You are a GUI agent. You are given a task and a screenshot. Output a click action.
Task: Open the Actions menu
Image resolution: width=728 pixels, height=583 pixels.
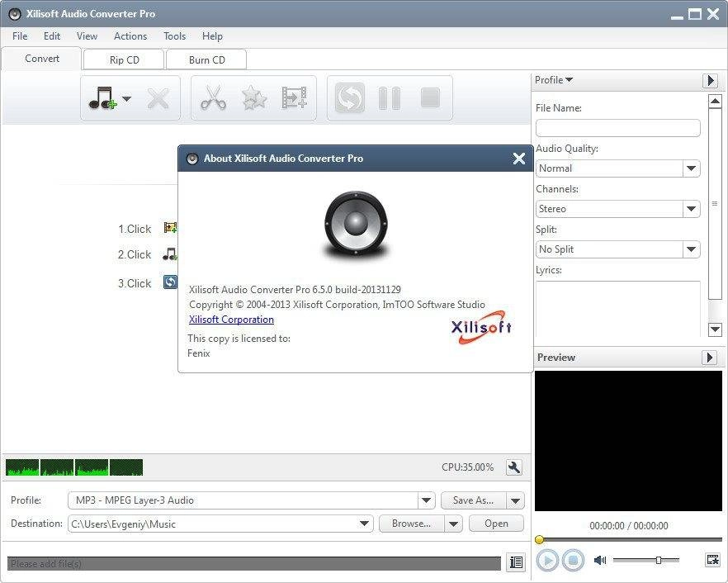[x=130, y=36]
